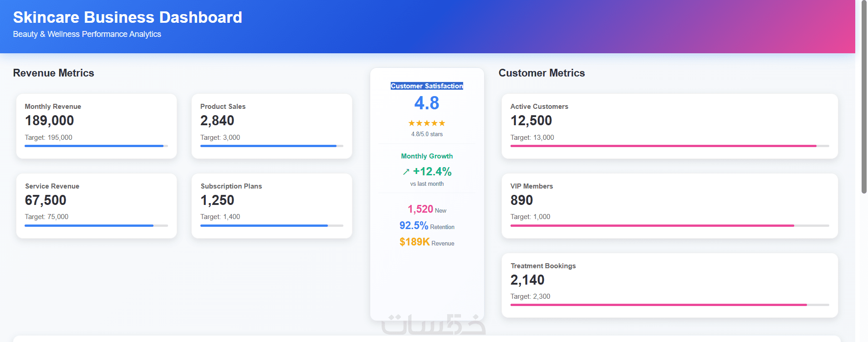Click the upward growth arrow icon
The height and width of the screenshot is (342, 868).
406,172
